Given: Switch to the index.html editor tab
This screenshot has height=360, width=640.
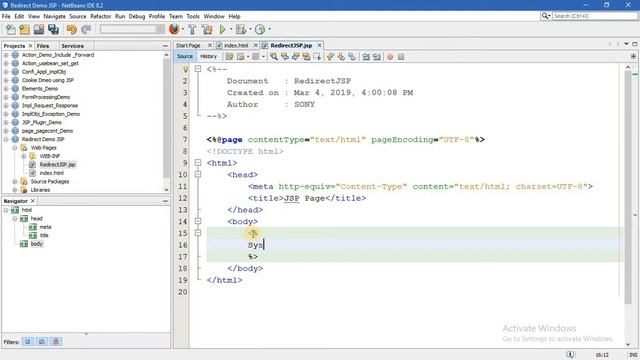Looking at the screenshot, I should (236, 45).
